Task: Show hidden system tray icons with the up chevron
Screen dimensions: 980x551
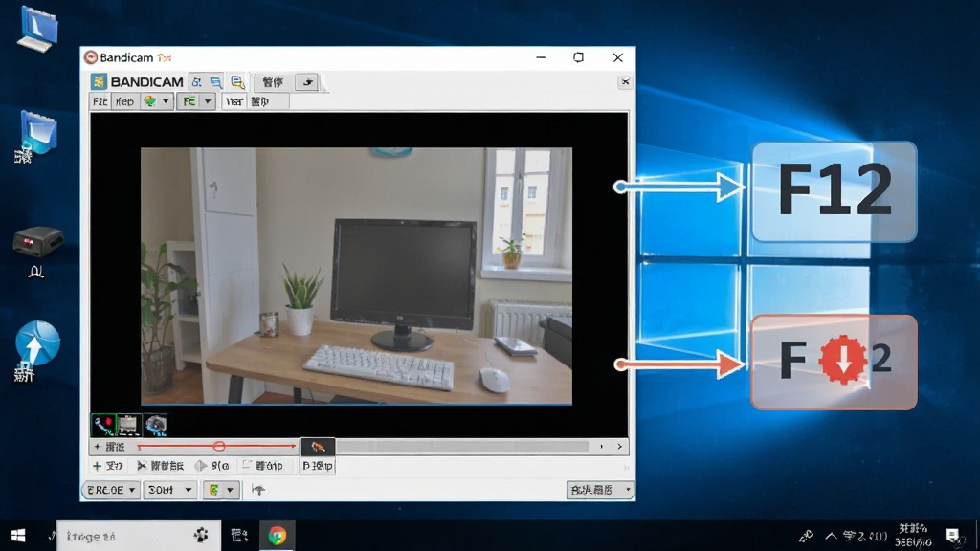Action: point(831,536)
